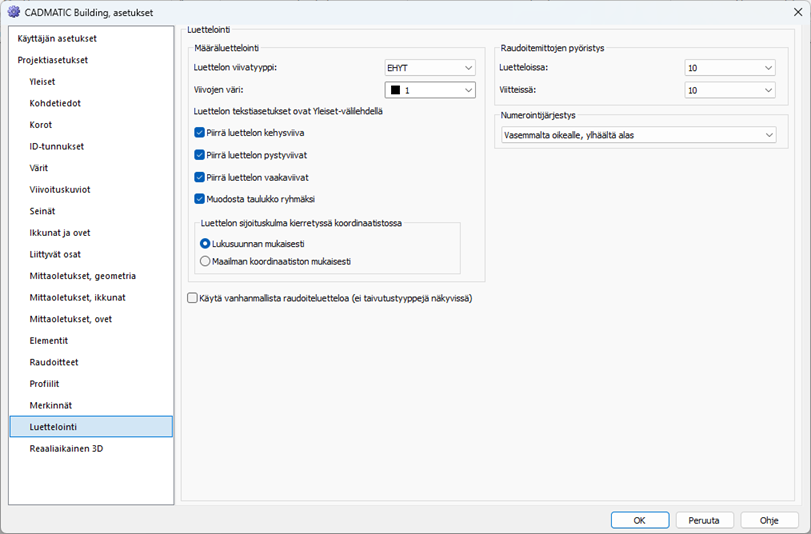Open help with 'Ohje' button
Image resolution: width=811 pixels, height=534 pixels.
pos(768,520)
